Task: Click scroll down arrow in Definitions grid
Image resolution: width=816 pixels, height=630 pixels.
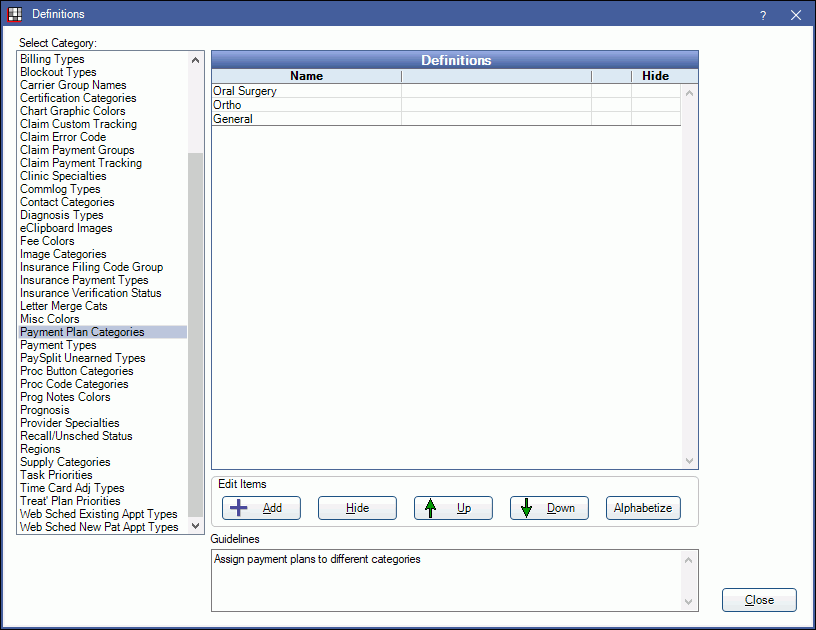Action: point(690,460)
